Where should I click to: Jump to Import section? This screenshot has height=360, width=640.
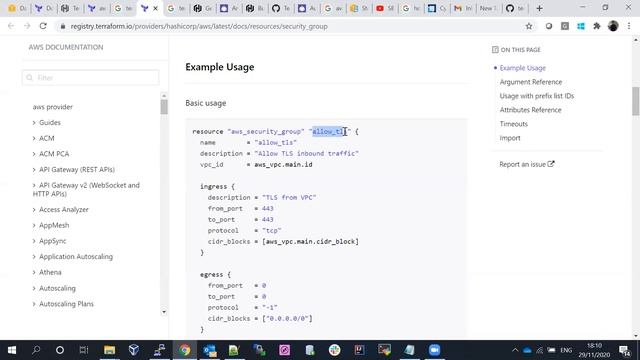pyautogui.click(x=510, y=138)
